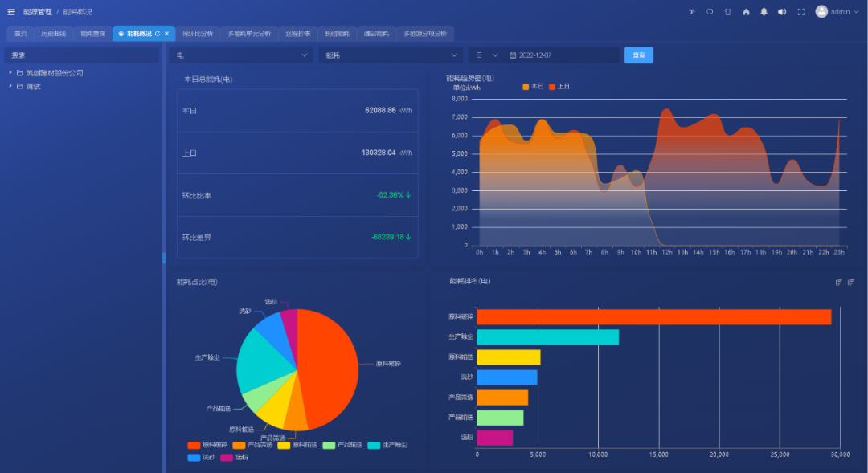Click the yellow 原料输送 ranking bar

tap(509, 357)
